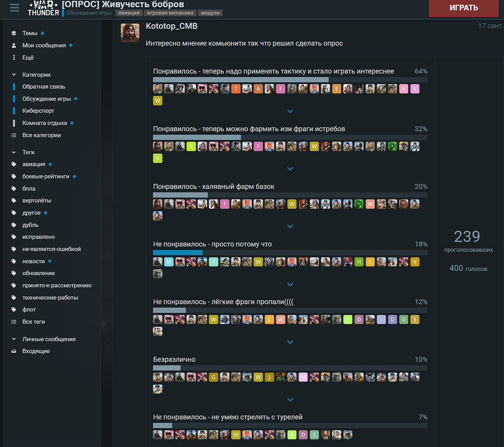Click the tag icon beside обновление
This screenshot has height=447, width=504.
(x=14, y=273)
